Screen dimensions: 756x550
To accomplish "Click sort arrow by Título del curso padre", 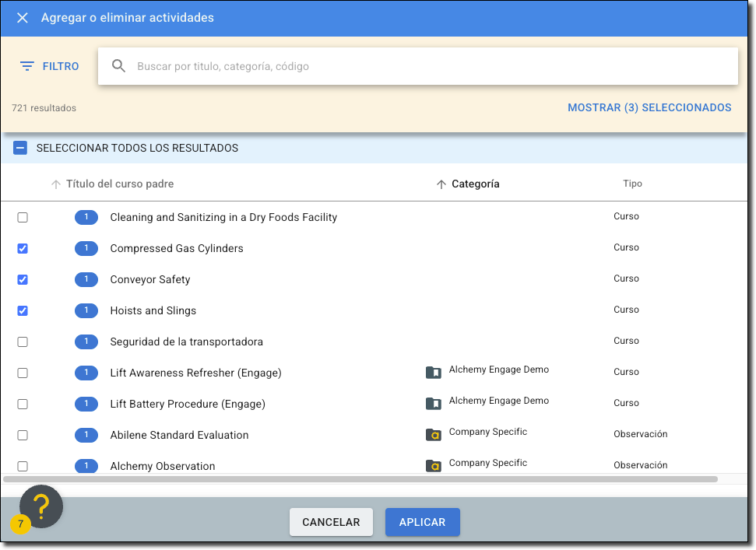I will coord(55,184).
